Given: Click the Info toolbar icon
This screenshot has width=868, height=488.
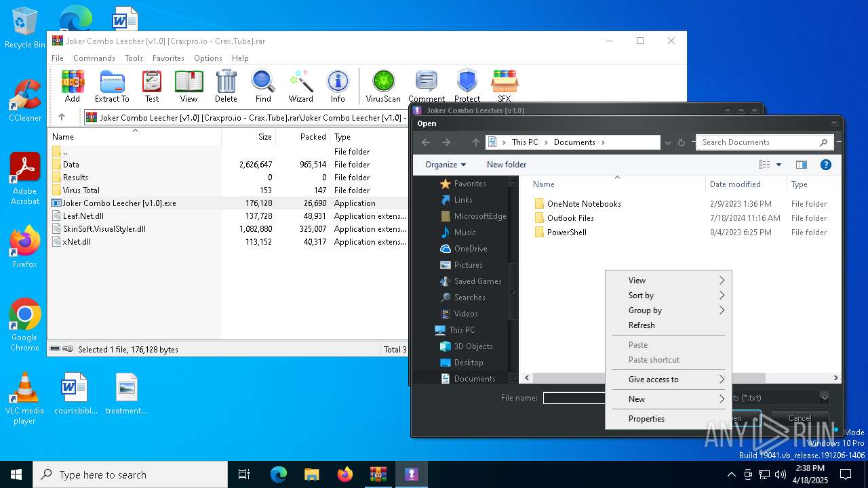Looking at the screenshot, I should [338, 86].
